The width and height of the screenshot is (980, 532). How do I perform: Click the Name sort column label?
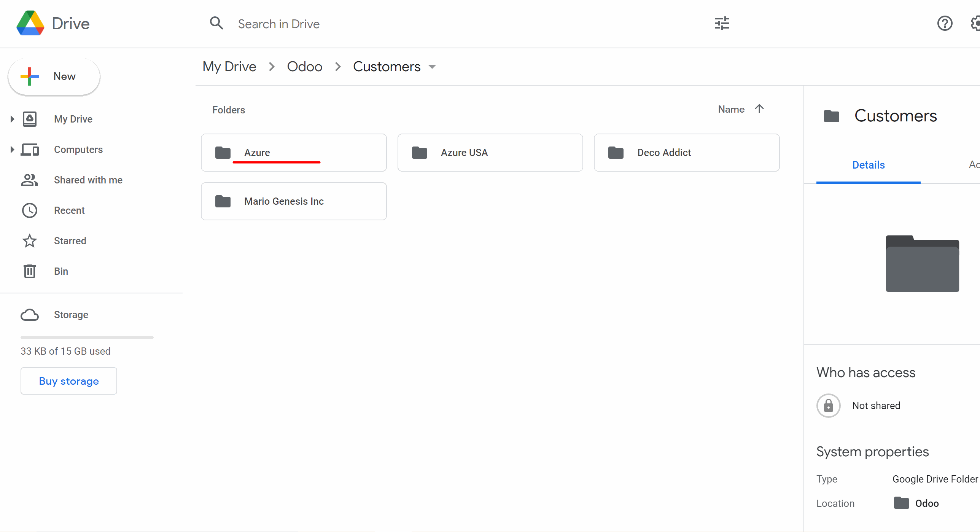click(x=731, y=109)
